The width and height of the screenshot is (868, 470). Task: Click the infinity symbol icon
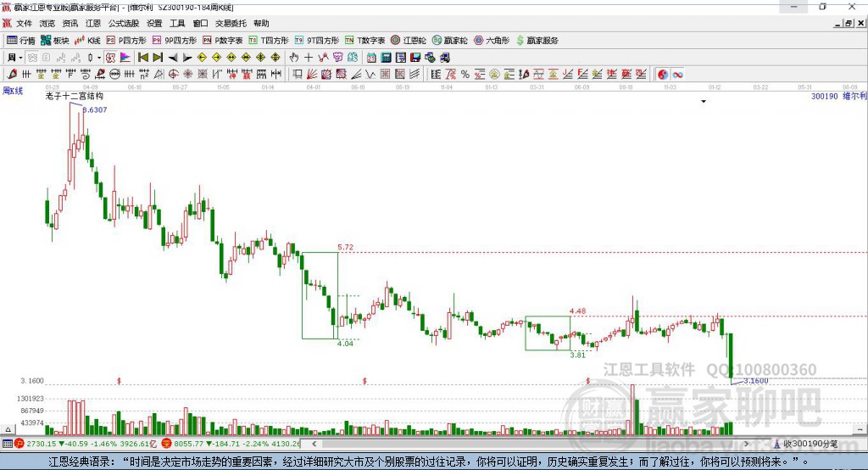point(677,75)
